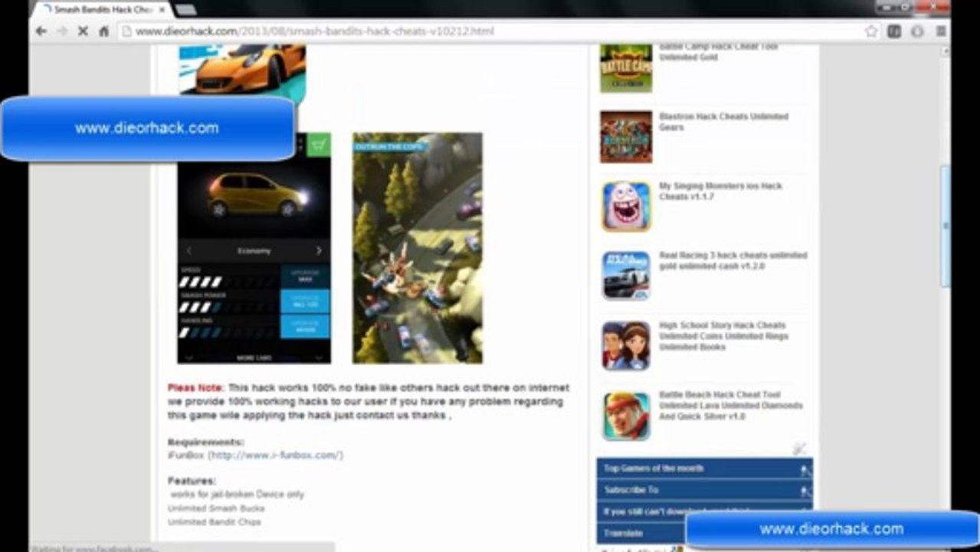Open the Real Racing 3 icon
The image size is (980, 552).
(x=626, y=275)
